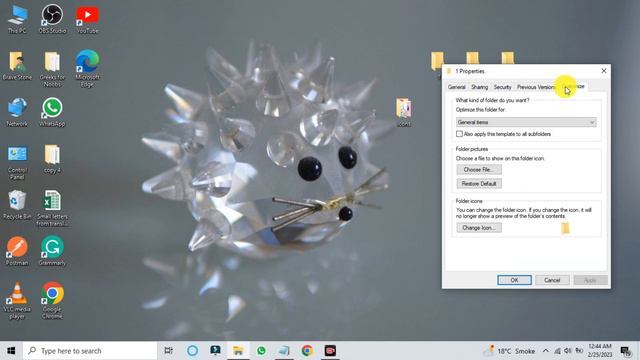Open the Control Panel desktop icon
The width and height of the screenshot is (640, 360).
(17, 162)
